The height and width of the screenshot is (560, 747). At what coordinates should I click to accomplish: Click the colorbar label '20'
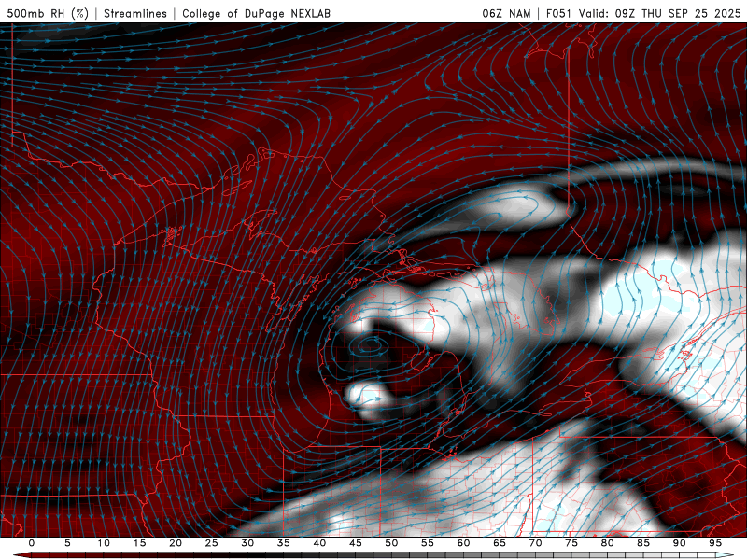(x=176, y=543)
